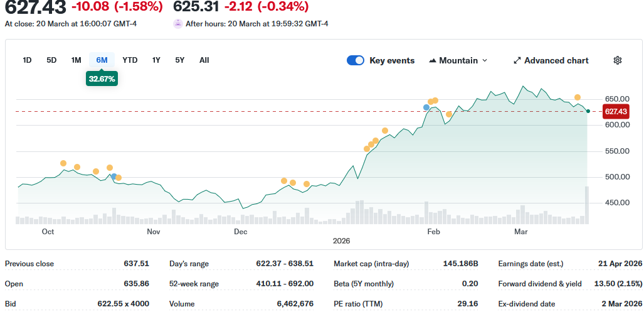
Task: Click the blue event marker near February
Action: [426, 107]
